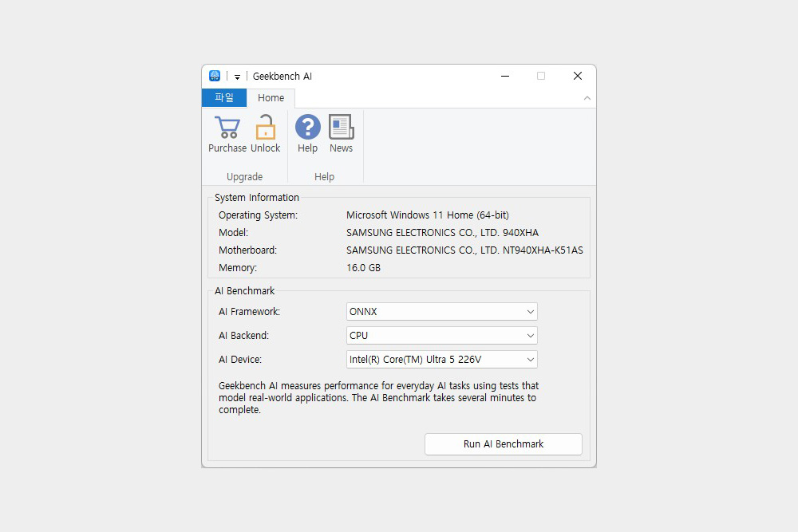The height and width of the screenshot is (532, 798).
Task: Start the Run AI Benchmark button
Action: pyautogui.click(x=504, y=444)
